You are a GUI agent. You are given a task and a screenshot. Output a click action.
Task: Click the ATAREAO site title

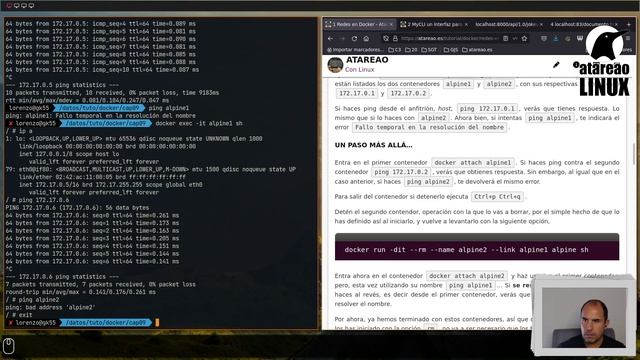click(367, 60)
